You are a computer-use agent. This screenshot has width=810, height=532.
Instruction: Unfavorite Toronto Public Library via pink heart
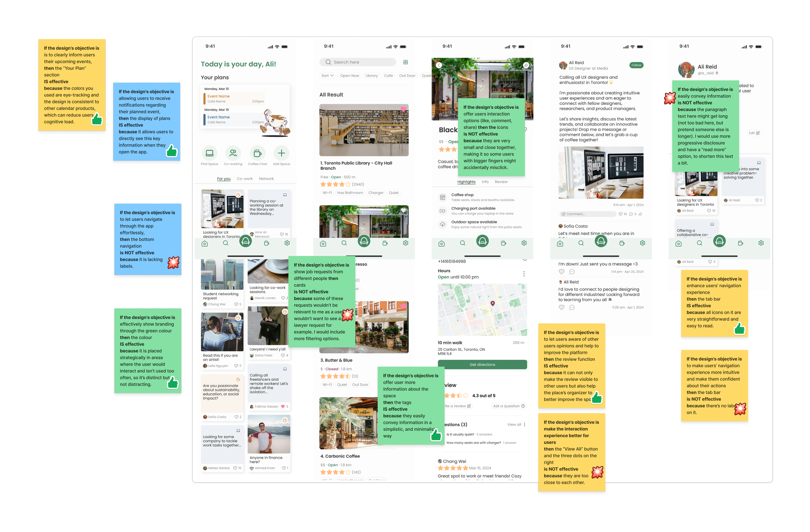(403, 109)
